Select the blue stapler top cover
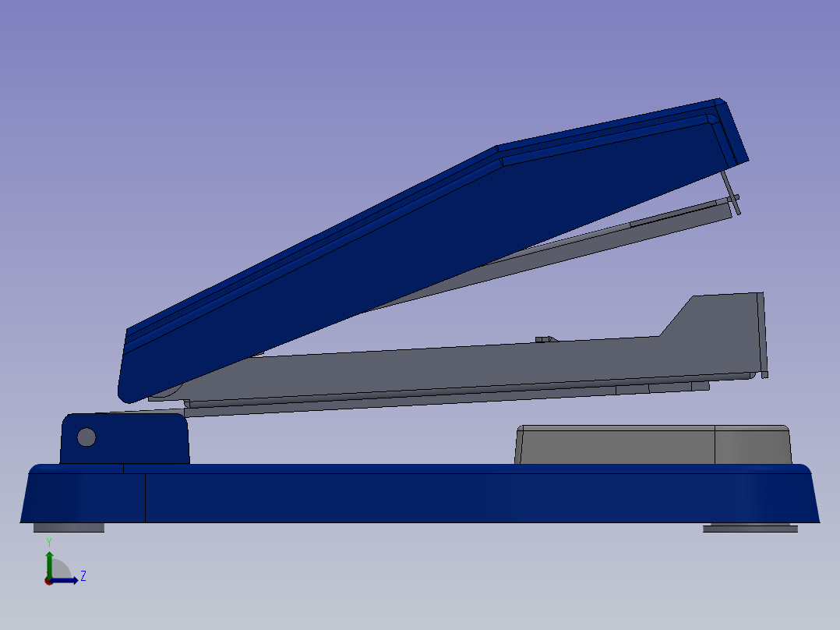Image resolution: width=840 pixels, height=630 pixels. (433, 250)
